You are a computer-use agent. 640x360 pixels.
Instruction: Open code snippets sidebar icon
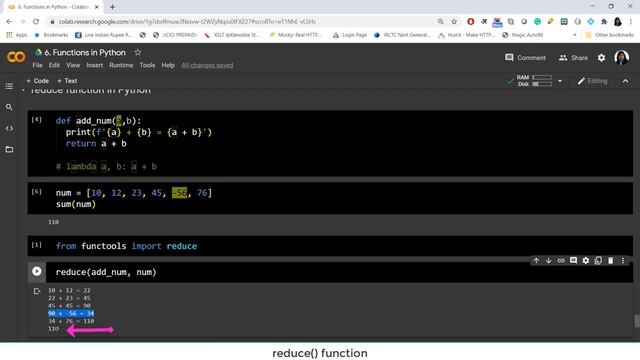coord(9,129)
